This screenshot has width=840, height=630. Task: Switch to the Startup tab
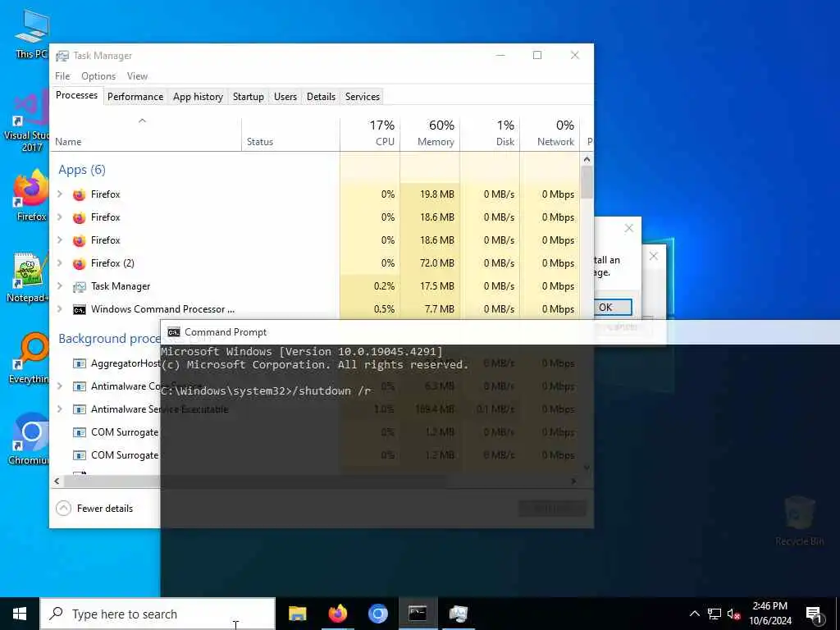point(248,97)
